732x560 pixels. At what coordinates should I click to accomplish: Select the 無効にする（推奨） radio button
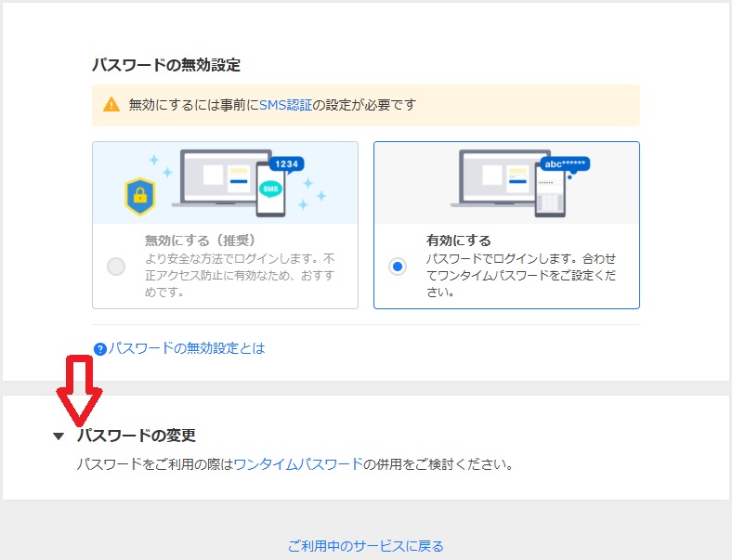click(x=116, y=267)
